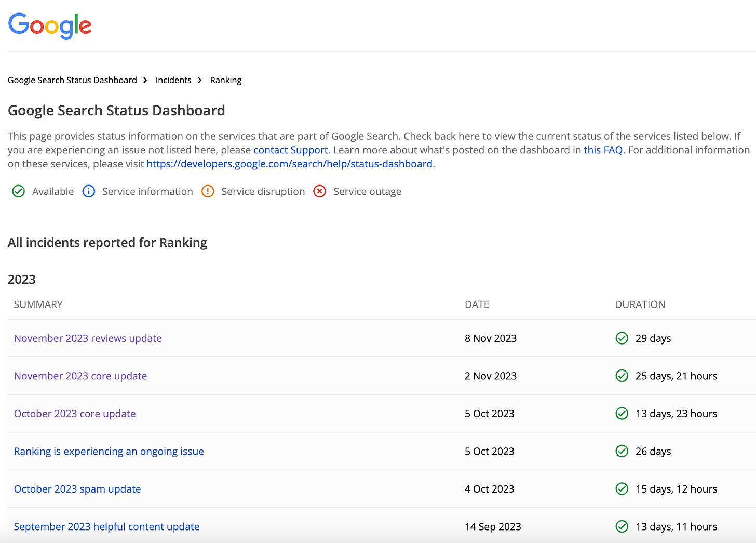
Task: Click the chevron after Google Search Status Dashboard
Action: pos(145,80)
